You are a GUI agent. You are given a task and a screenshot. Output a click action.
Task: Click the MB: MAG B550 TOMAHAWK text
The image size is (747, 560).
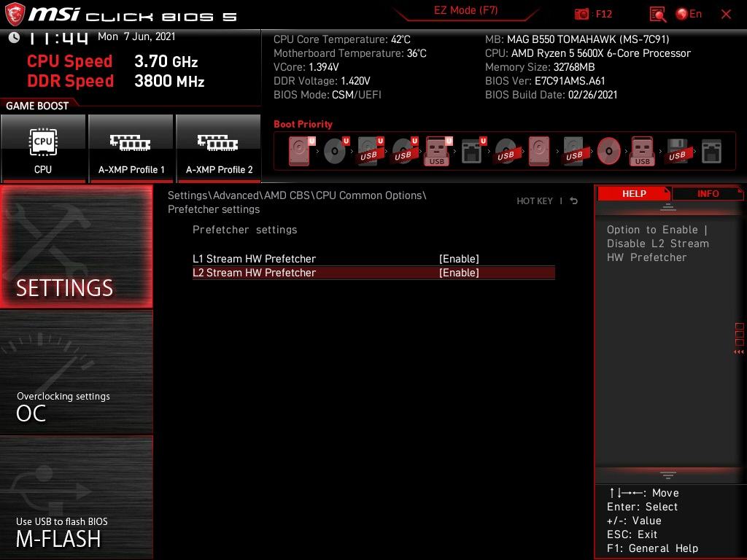click(x=577, y=39)
